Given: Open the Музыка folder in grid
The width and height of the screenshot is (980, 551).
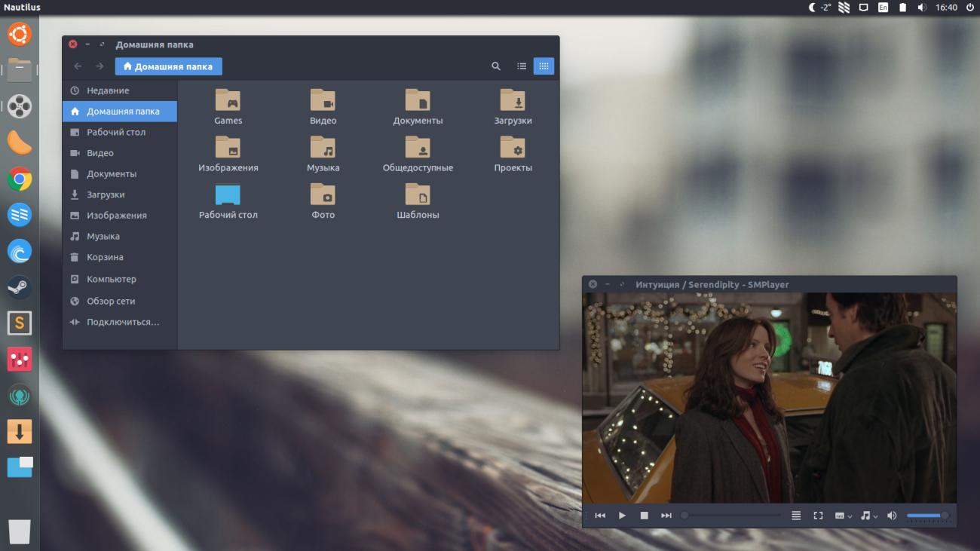Looking at the screenshot, I should tap(323, 154).
